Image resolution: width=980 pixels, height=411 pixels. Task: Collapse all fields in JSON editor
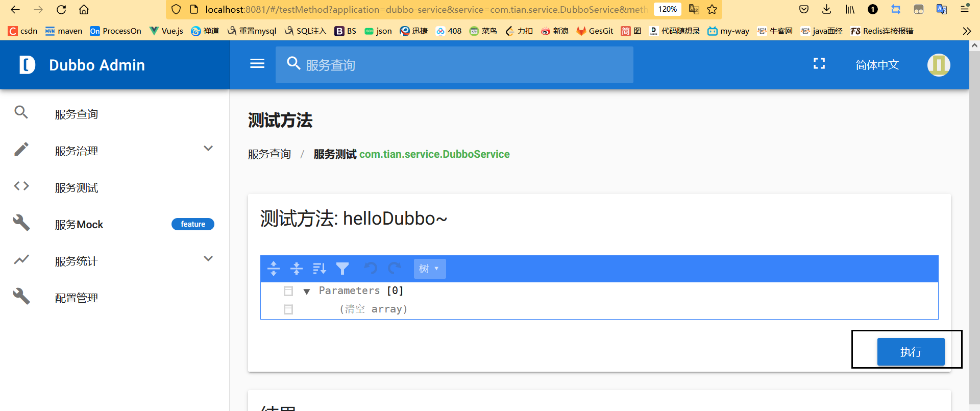coord(297,269)
